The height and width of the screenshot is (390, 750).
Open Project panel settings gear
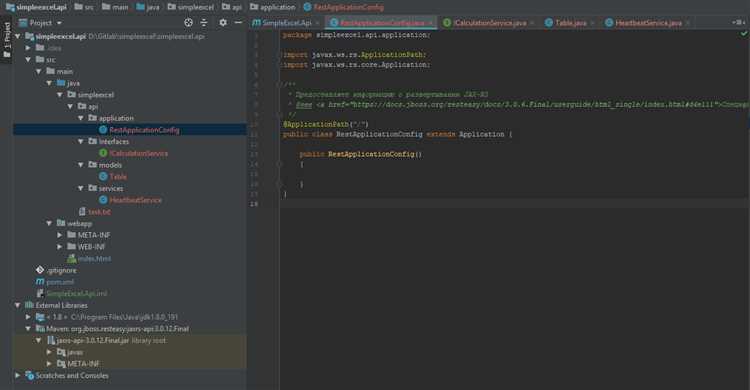[x=223, y=22]
